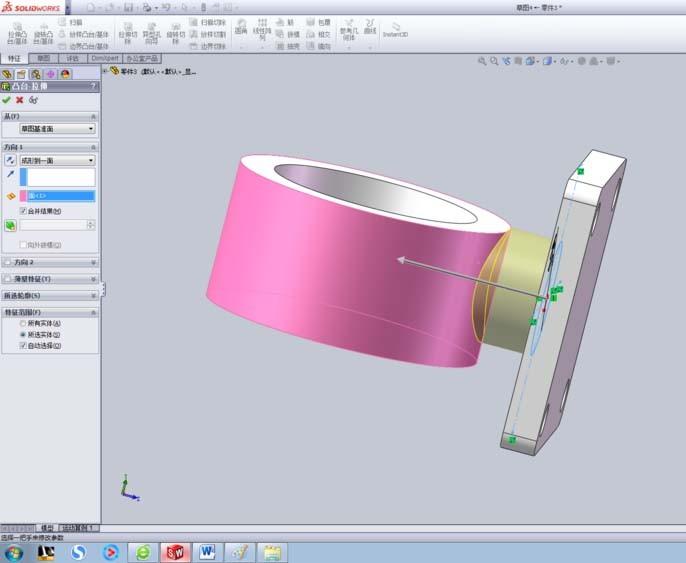
Task: Switch to the 草图 ribbon tab
Action: pos(43,58)
